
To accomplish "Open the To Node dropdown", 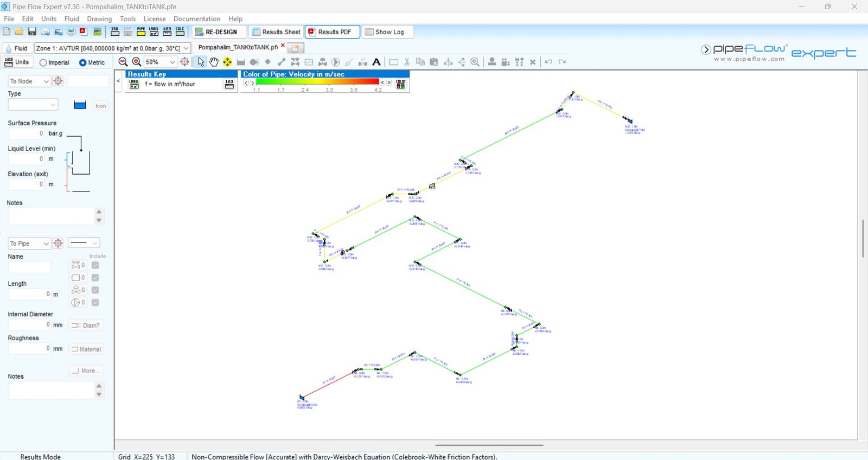I will click(x=29, y=81).
